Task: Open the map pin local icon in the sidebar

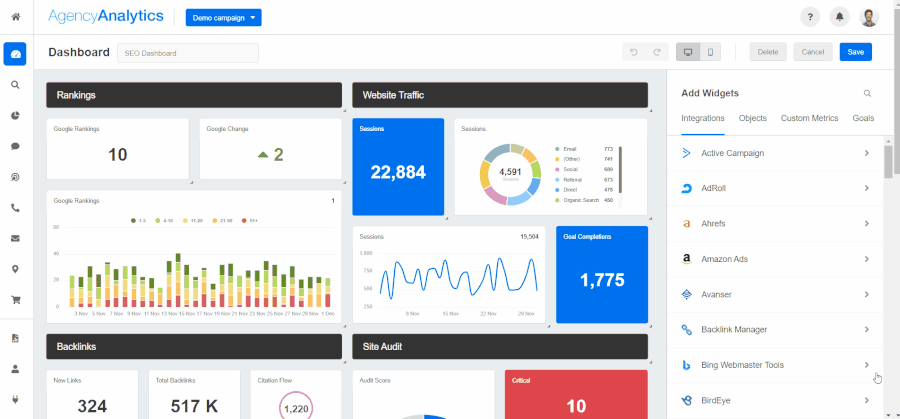Action: (15, 269)
